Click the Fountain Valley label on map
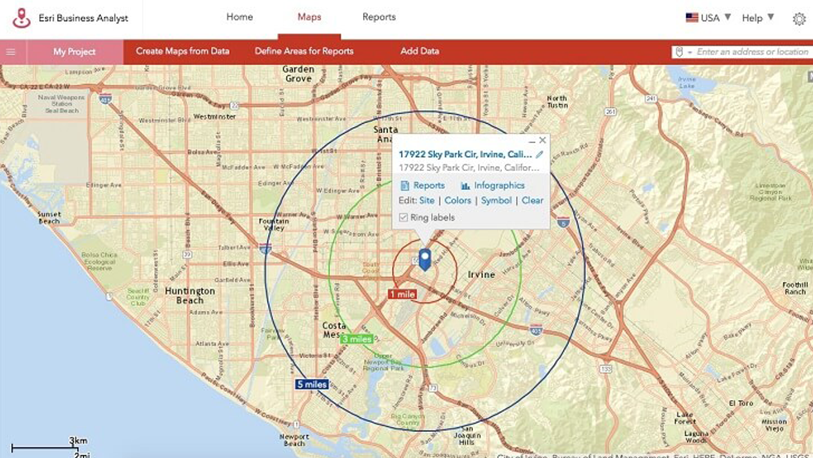813x458 pixels. (273, 225)
